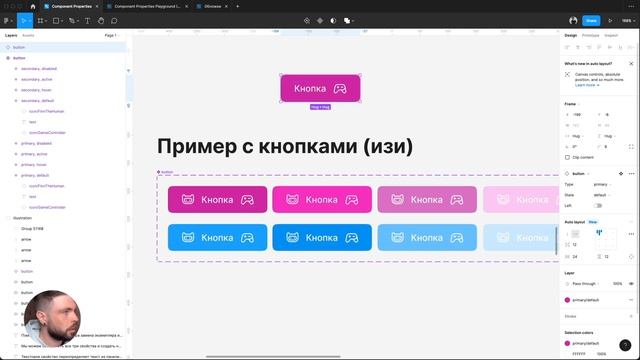Click the layer opacity 100% field
The width and height of the screenshot is (640, 360).
click(x=617, y=284)
